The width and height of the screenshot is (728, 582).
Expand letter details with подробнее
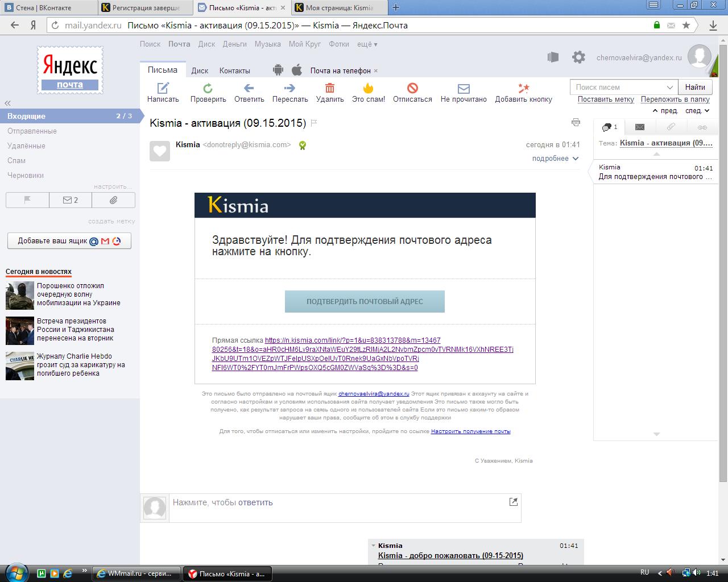click(x=555, y=159)
